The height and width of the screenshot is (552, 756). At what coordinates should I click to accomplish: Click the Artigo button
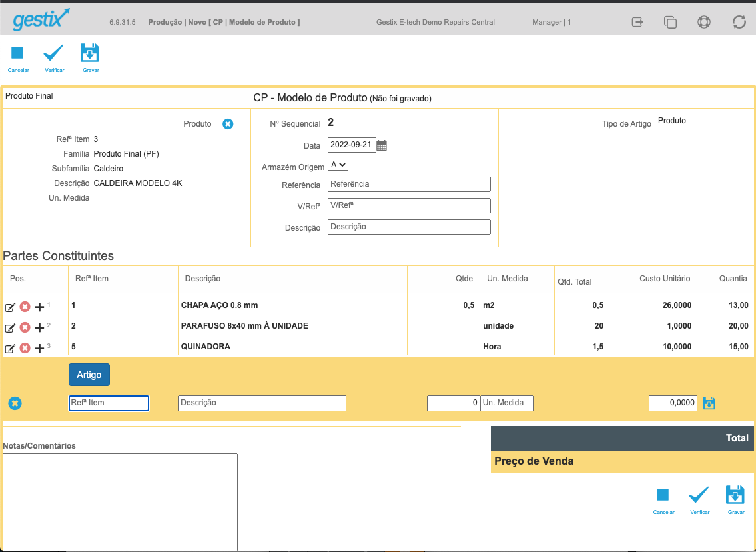coord(89,375)
